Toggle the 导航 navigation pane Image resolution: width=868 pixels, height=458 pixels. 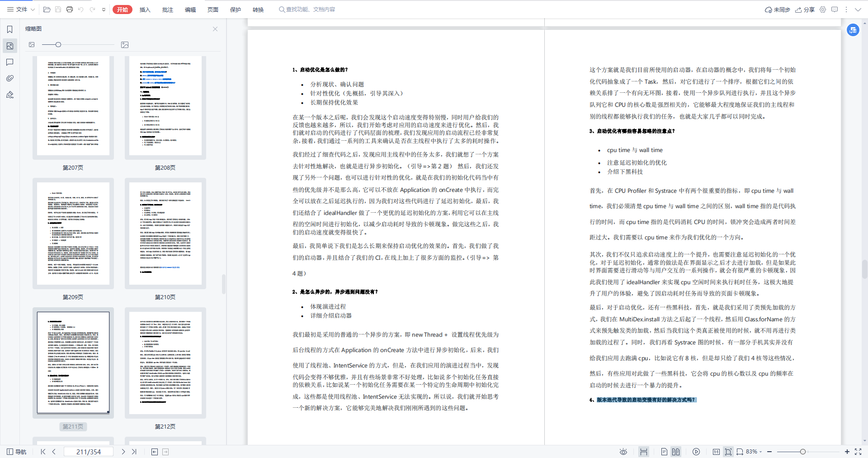coord(17,452)
